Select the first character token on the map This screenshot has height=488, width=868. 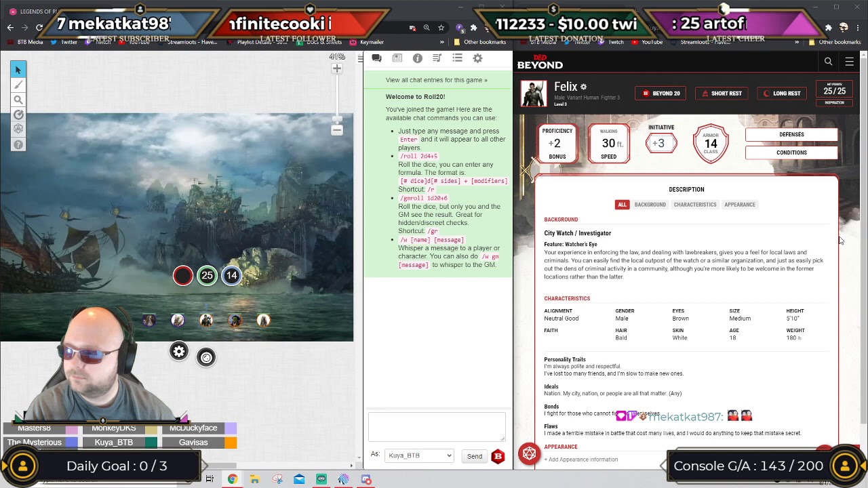149,320
